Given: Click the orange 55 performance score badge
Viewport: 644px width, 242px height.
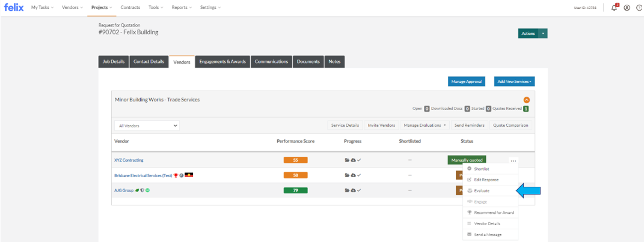Looking at the screenshot, I should click(x=296, y=160).
